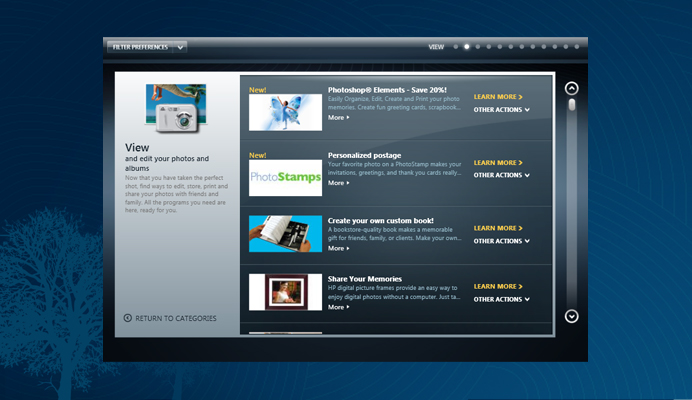The height and width of the screenshot is (400, 692).
Task: Click the scroll down arrow button
Action: [572, 316]
